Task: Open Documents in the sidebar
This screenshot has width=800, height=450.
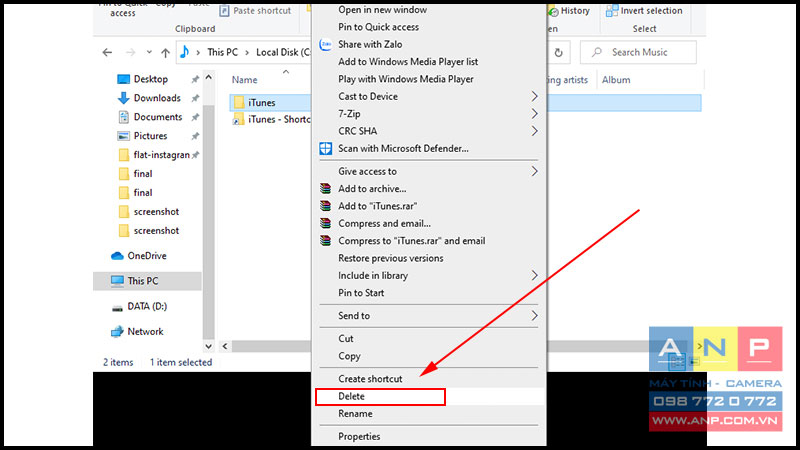Action: 158,117
